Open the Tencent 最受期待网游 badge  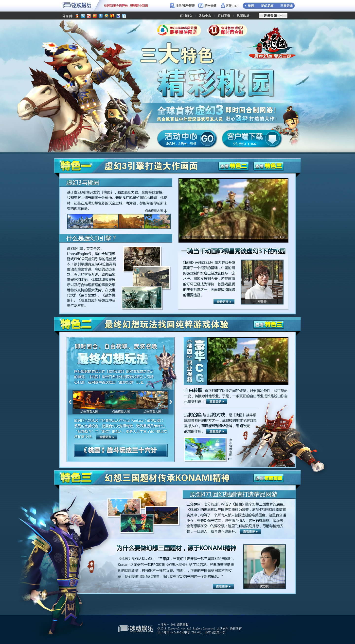click(179, 30)
